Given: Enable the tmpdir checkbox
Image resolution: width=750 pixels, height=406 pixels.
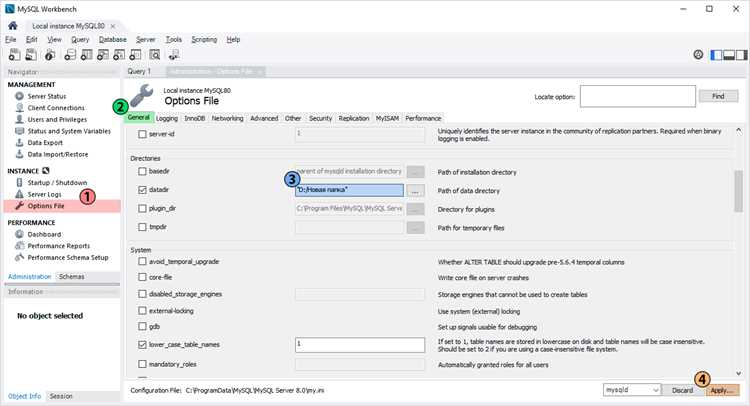Looking at the screenshot, I should click(x=142, y=227).
